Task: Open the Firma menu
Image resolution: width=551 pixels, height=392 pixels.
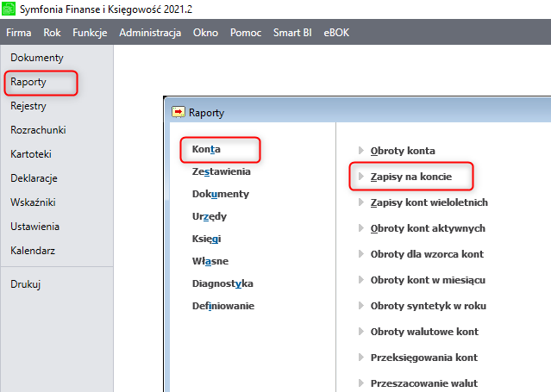Action: [19, 33]
